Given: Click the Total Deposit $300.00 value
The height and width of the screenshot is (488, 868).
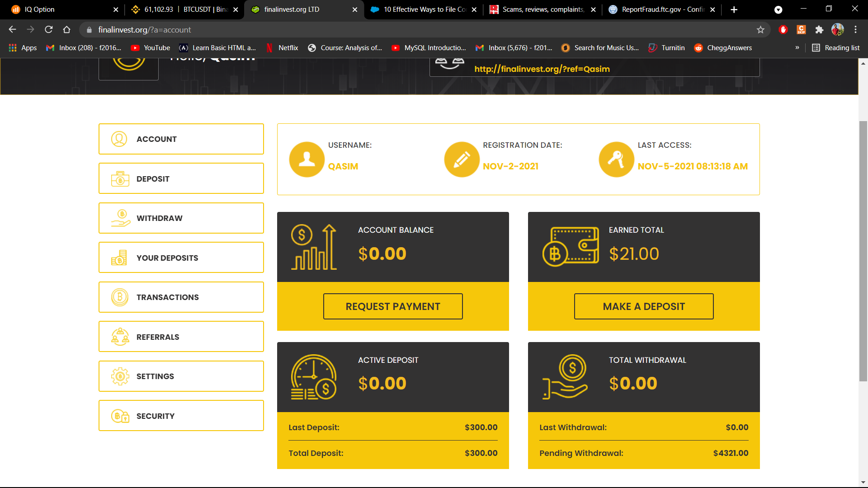Looking at the screenshot, I should coord(481,453).
